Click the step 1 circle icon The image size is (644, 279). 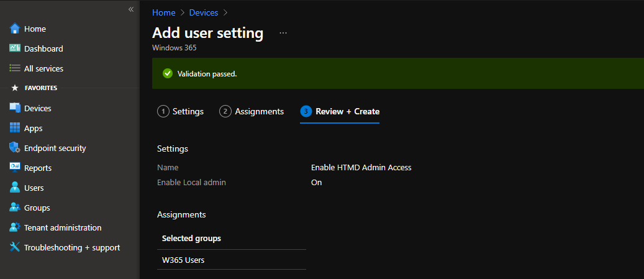pyautogui.click(x=163, y=111)
